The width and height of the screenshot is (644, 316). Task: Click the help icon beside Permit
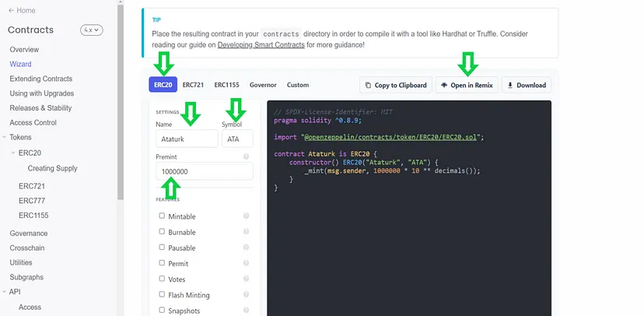[246, 264]
